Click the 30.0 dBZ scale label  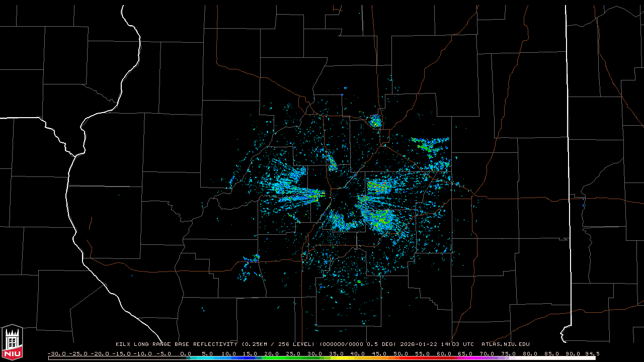315,353
